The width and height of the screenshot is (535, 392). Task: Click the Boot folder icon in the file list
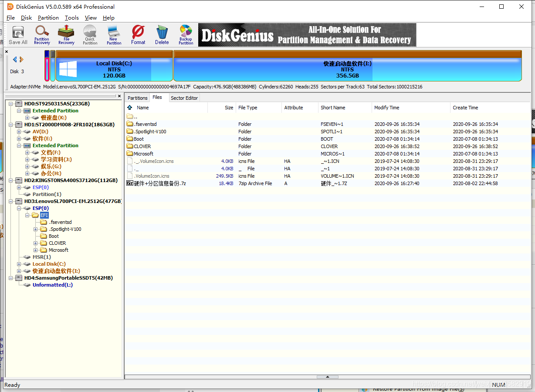[129, 139]
